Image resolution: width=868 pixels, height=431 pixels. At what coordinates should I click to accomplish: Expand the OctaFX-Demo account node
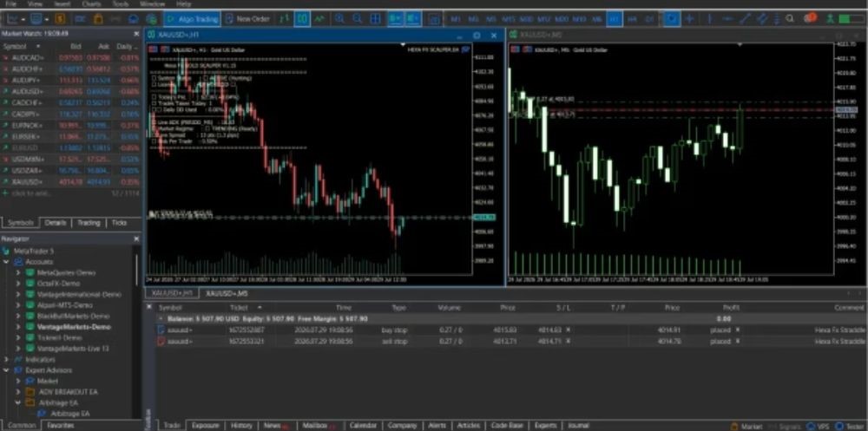18,284
